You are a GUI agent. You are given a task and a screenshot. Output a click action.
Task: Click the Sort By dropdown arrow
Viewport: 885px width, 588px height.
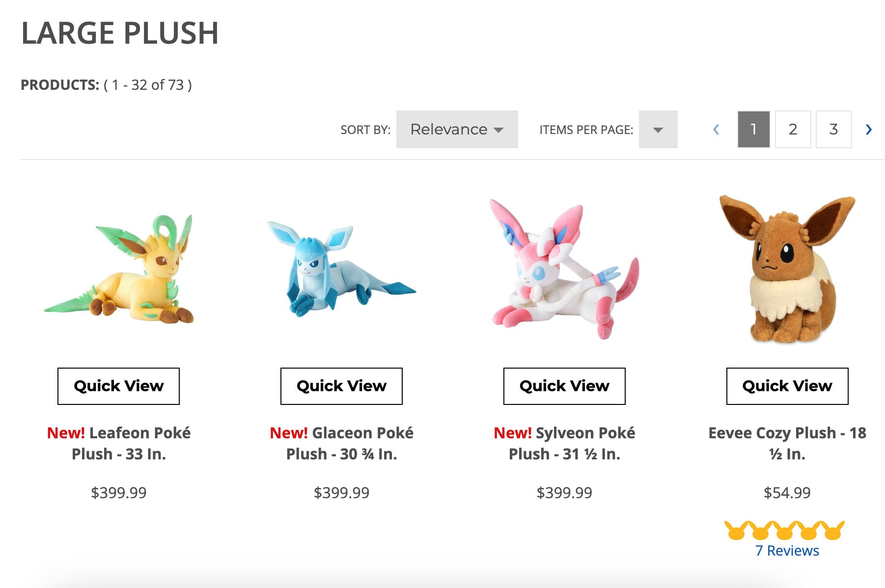[x=499, y=130]
